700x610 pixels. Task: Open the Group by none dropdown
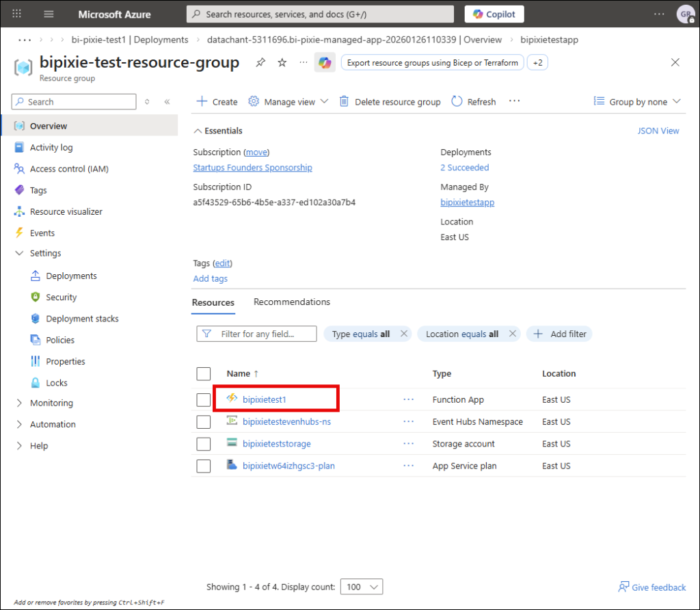click(x=637, y=101)
